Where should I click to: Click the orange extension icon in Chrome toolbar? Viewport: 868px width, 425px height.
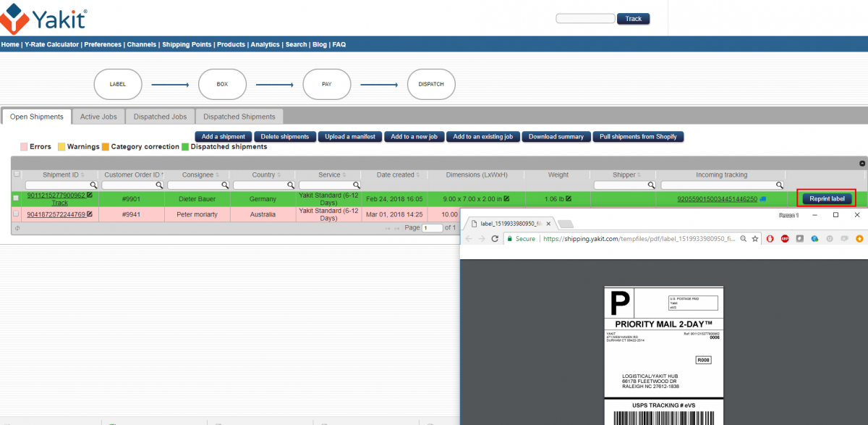[859, 238]
